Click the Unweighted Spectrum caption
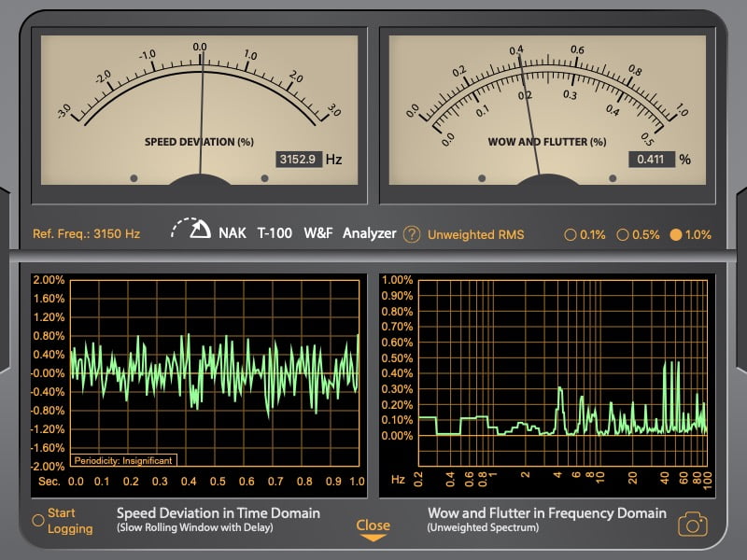Screen dimensions: 747x560 coord(483,527)
